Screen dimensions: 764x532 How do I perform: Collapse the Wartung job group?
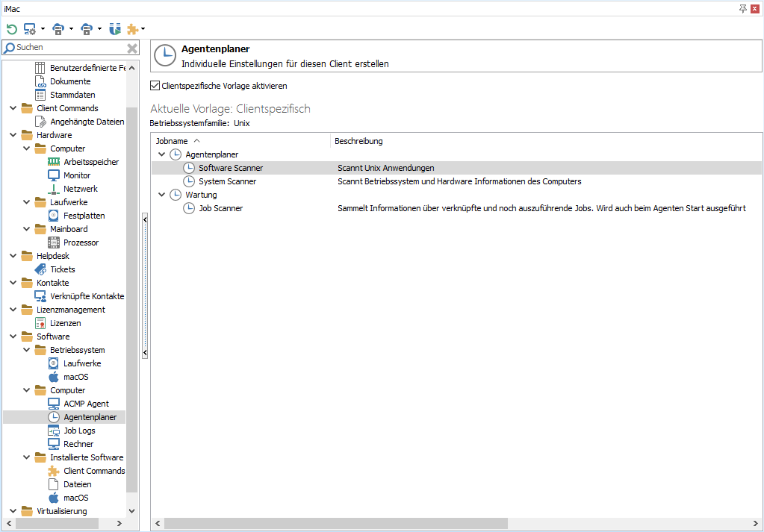click(x=162, y=195)
